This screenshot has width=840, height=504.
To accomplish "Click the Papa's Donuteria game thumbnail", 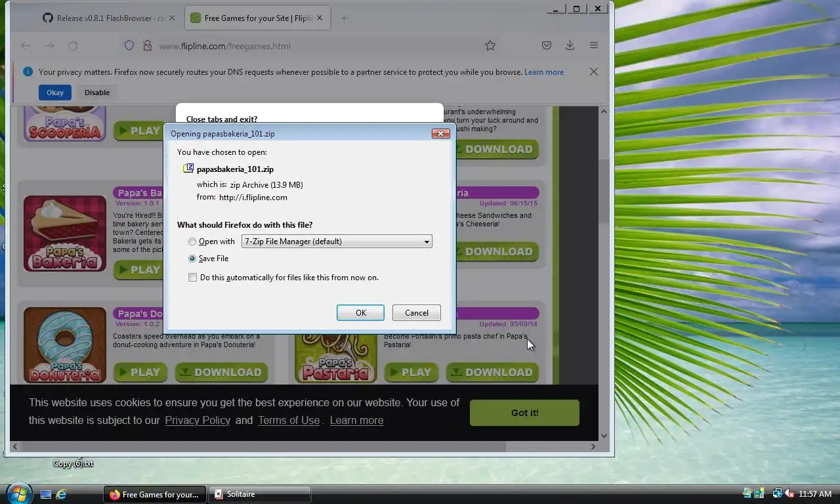I will [65, 345].
